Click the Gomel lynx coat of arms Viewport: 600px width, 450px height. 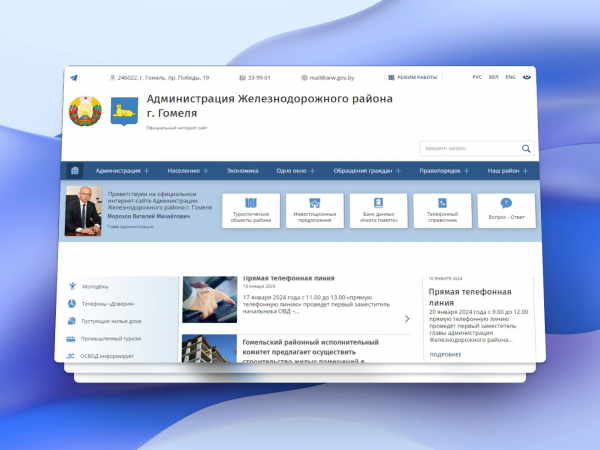[124, 111]
